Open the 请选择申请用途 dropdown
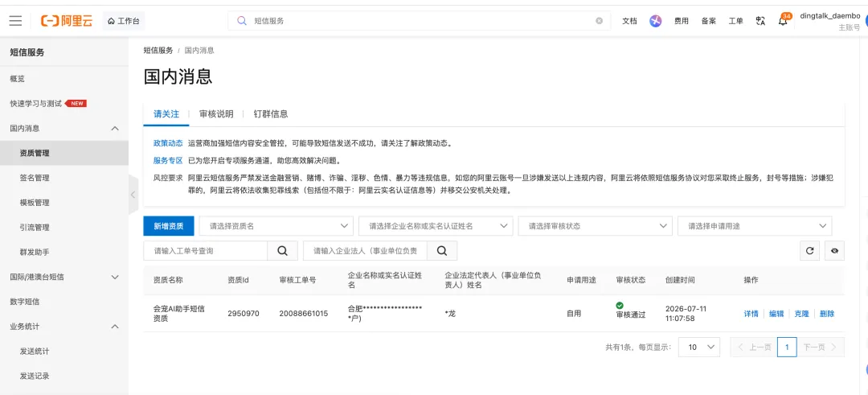Image resolution: width=868 pixels, height=395 pixels. [755, 226]
